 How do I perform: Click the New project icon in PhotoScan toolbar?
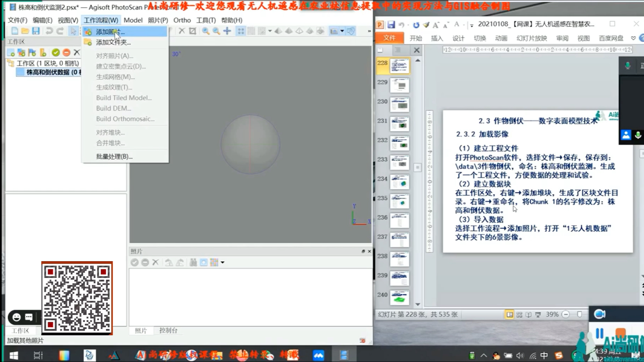pyautogui.click(x=14, y=31)
